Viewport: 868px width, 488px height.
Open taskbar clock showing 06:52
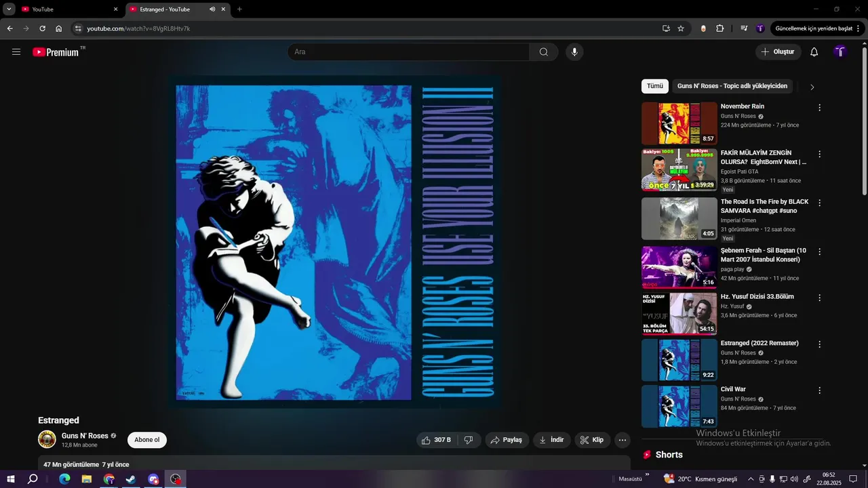pyautogui.click(x=829, y=479)
